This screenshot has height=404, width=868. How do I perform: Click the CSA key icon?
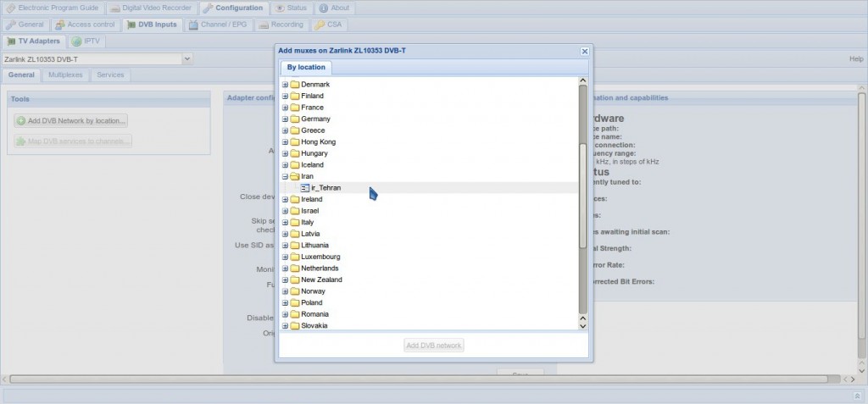click(x=320, y=25)
